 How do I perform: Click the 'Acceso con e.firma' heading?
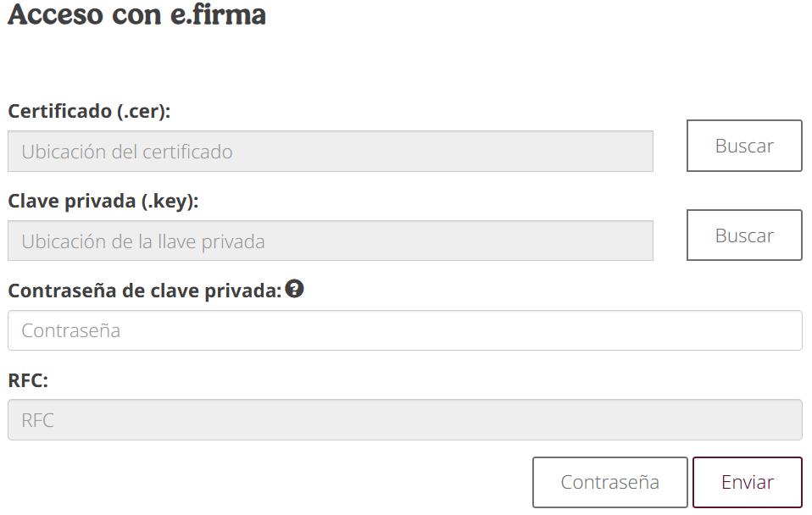pos(136,15)
